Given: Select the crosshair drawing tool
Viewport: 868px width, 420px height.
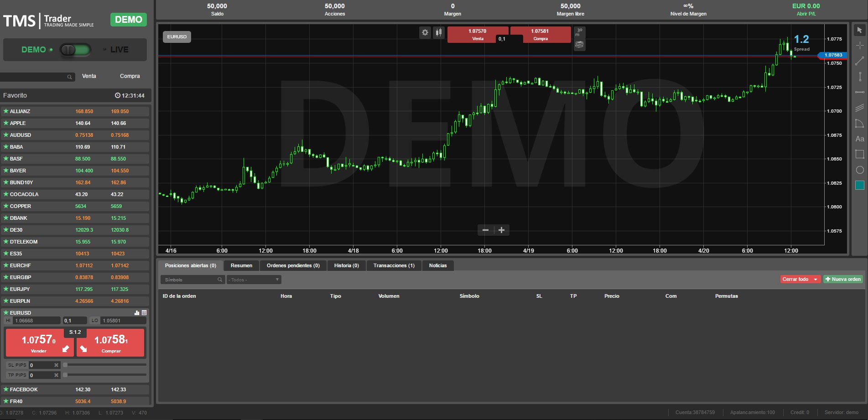Looking at the screenshot, I should [859, 46].
